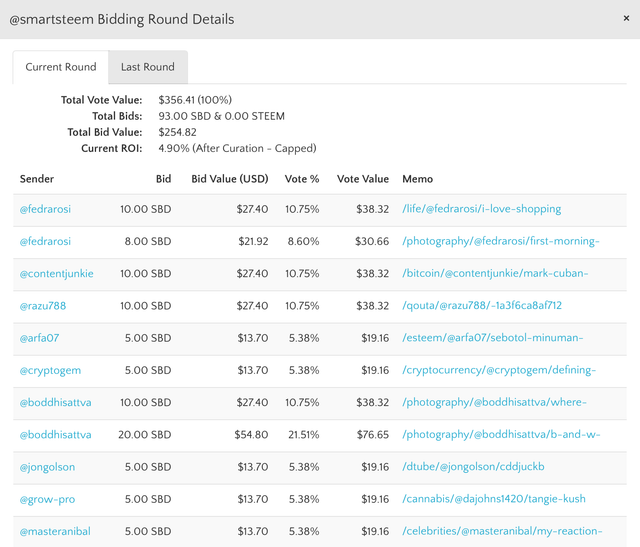Click the Sender column header

coord(37,179)
